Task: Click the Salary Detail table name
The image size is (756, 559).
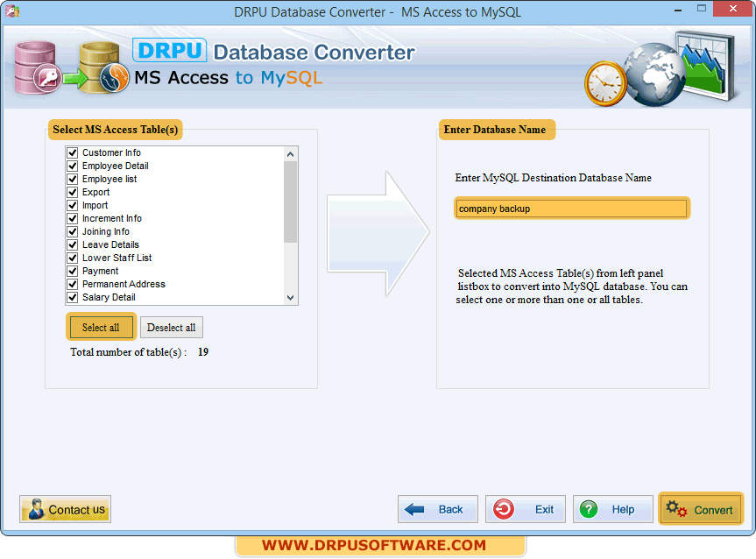Action: [x=109, y=297]
